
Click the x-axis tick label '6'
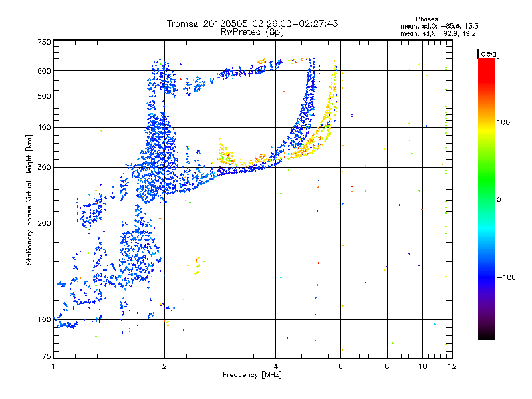click(x=340, y=366)
